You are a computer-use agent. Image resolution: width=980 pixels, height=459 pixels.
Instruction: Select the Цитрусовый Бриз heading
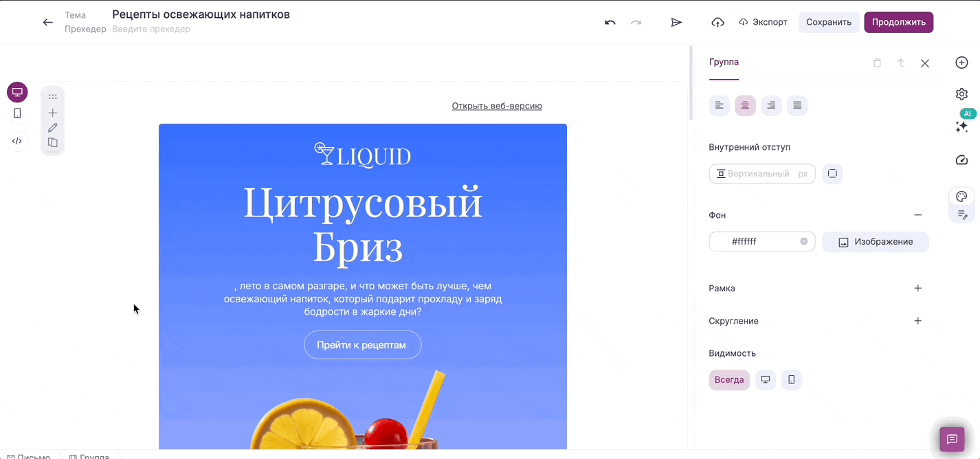pyautogui.click(x=362, y=224)
